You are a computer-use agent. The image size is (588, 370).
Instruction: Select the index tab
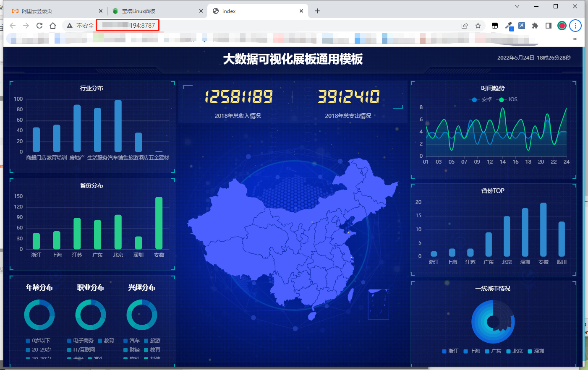click(x=258, y=11)
